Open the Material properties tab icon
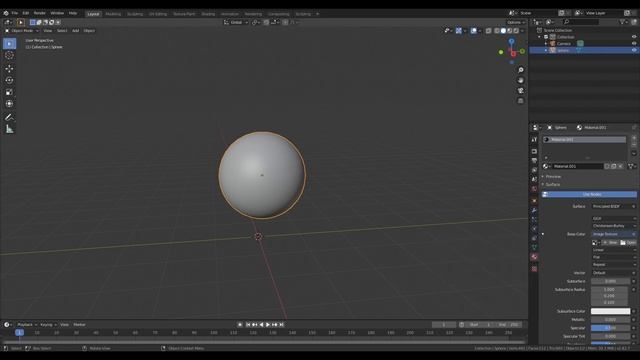This screenshot has height=360, width=640. pos(534,257)
